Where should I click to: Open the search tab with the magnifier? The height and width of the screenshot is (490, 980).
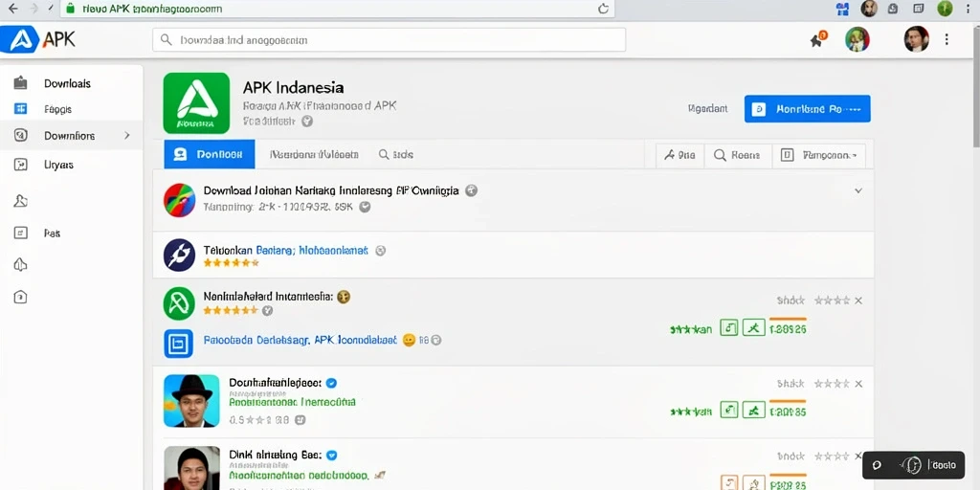click(x=395, y=154)
